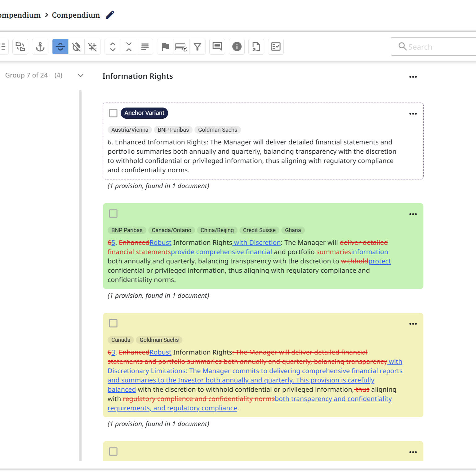Tick the checkbox on Canada Goldman Sachs variant
Image resolution: width=476 pixels, height=476 pixels.
(113, 323)
